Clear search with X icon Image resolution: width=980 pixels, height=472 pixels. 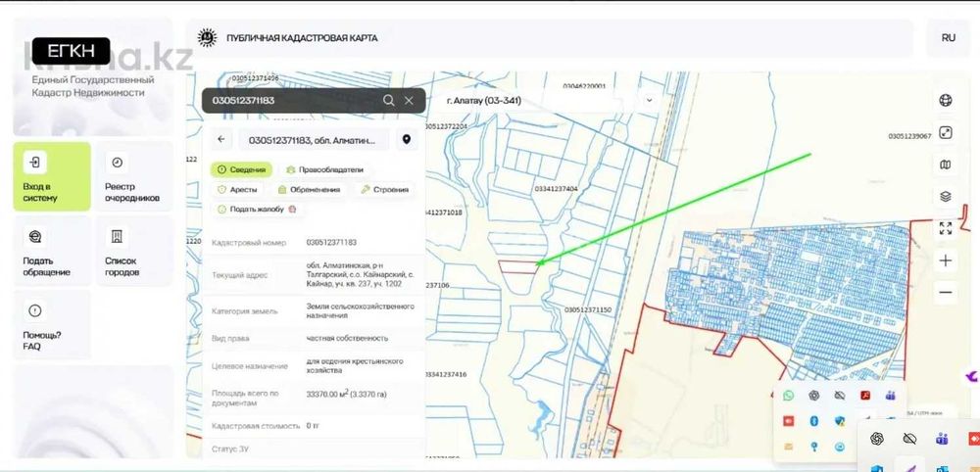pyautogui.click(x=409, y=101)
